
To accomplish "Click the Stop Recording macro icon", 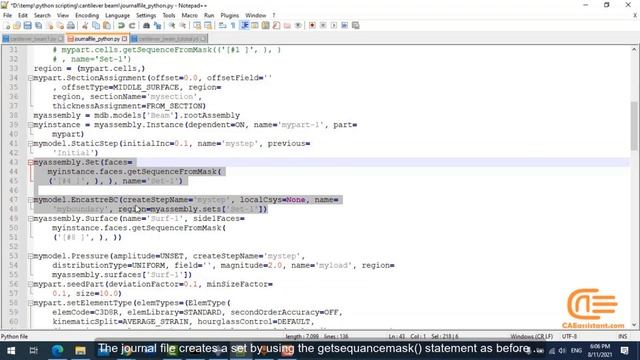I will [323, 26].
